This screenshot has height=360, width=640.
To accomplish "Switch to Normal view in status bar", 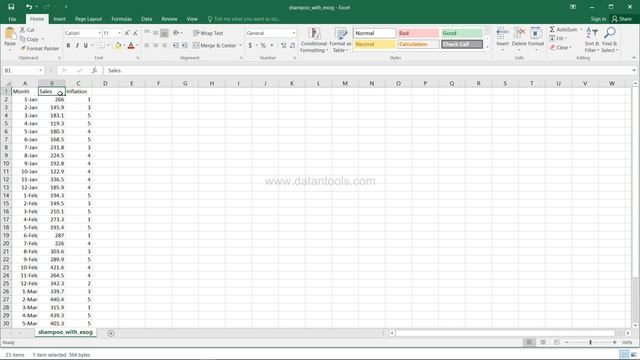I will pyautogui.click(x=529, y=342).
